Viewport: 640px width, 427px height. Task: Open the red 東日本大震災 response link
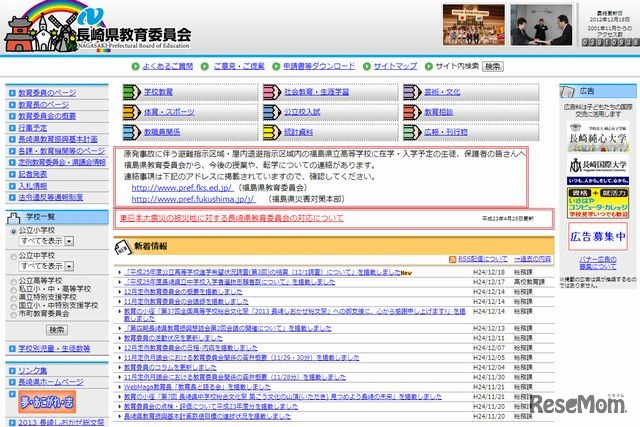pos(232,218)
